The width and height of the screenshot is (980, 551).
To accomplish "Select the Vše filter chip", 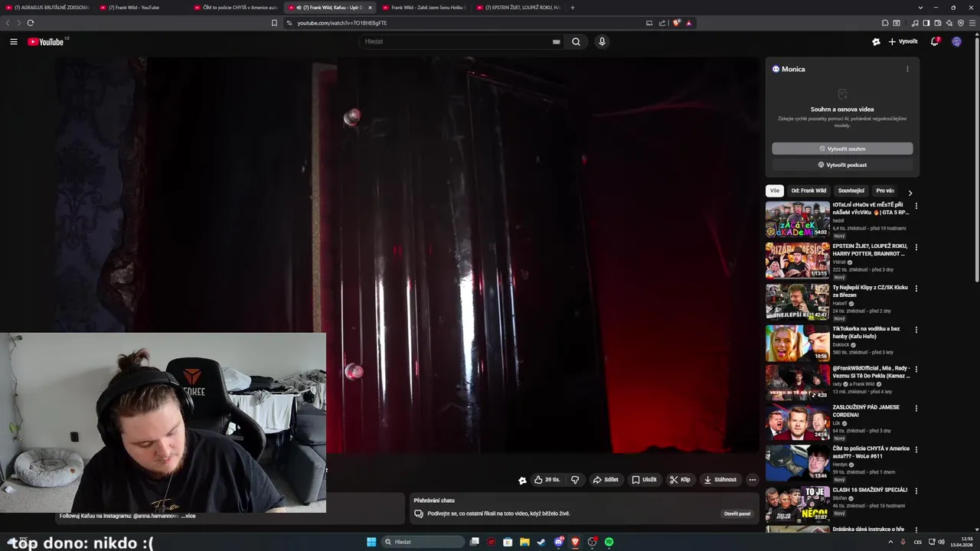I will tap(775, 191).
